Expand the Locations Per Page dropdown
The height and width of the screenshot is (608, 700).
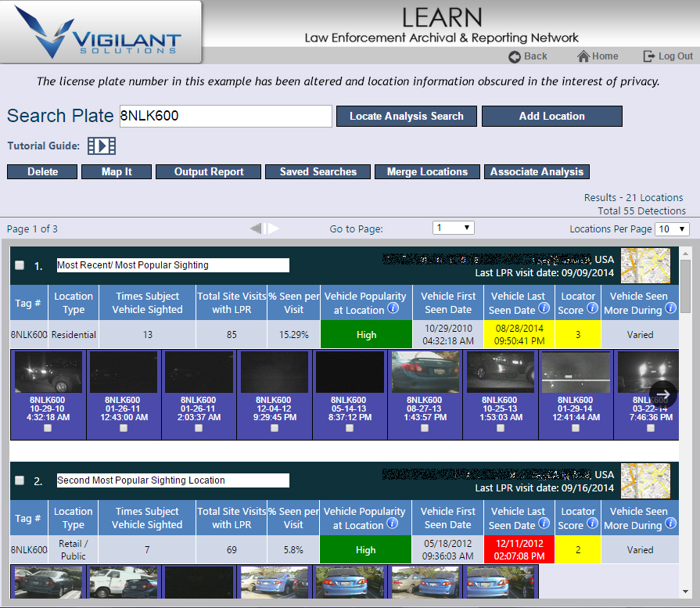point(673,229)
